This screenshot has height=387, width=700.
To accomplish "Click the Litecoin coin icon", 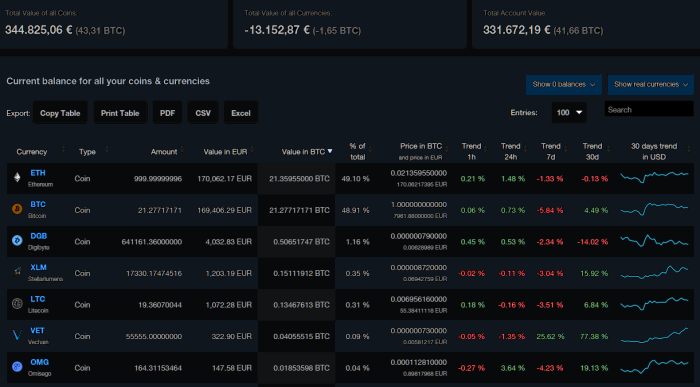I will click(17, 304).
